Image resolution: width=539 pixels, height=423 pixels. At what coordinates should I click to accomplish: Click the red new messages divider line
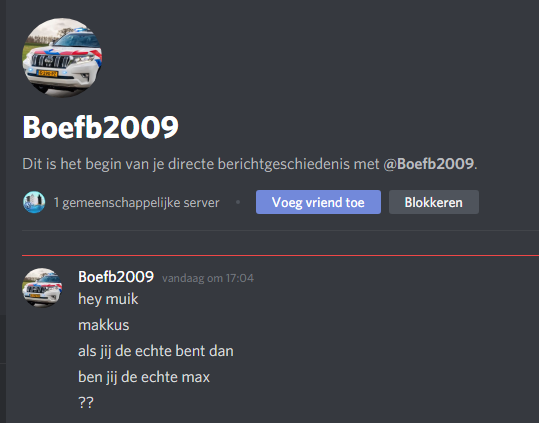point(280,256)
